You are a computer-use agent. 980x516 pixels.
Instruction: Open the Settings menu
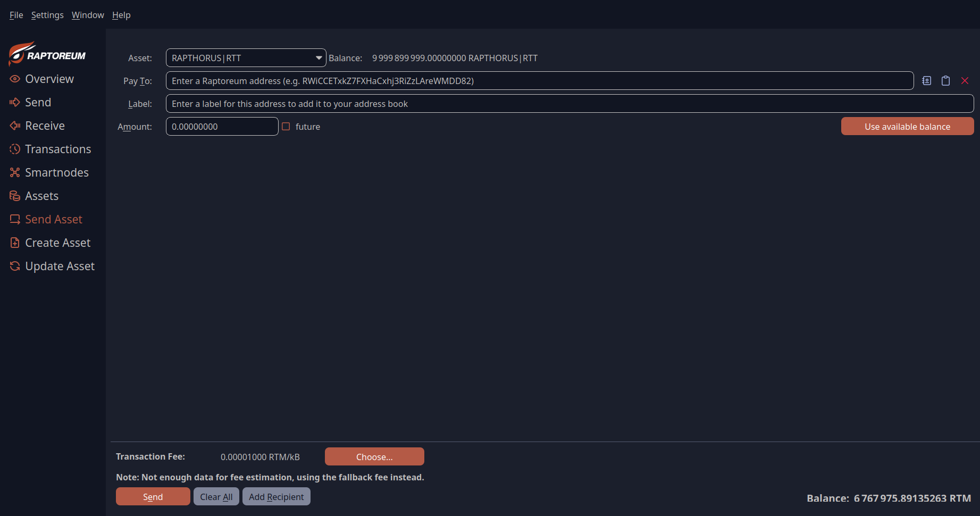47,15
